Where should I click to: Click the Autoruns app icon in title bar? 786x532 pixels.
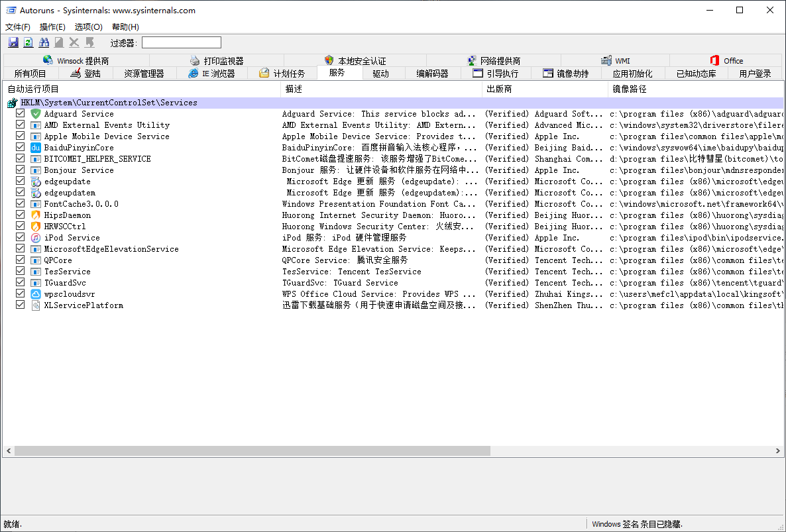(x=11, y=10)
